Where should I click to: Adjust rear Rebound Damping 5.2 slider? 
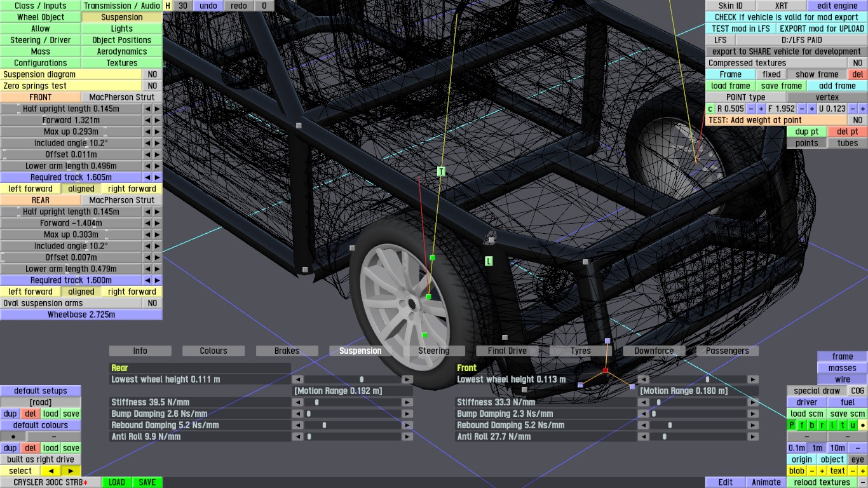(x=352, y=425)
